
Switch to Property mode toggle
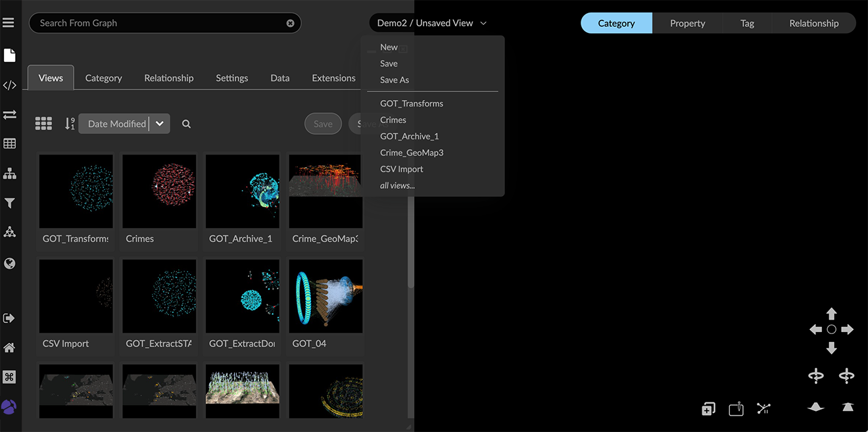pyautogui.click(x=687, y=23)
